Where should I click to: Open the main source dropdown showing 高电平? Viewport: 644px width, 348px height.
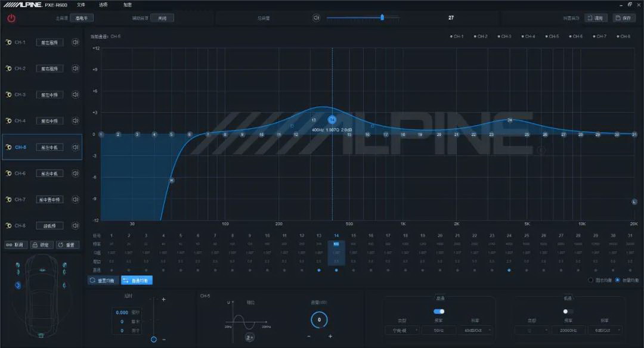[82, 18]
